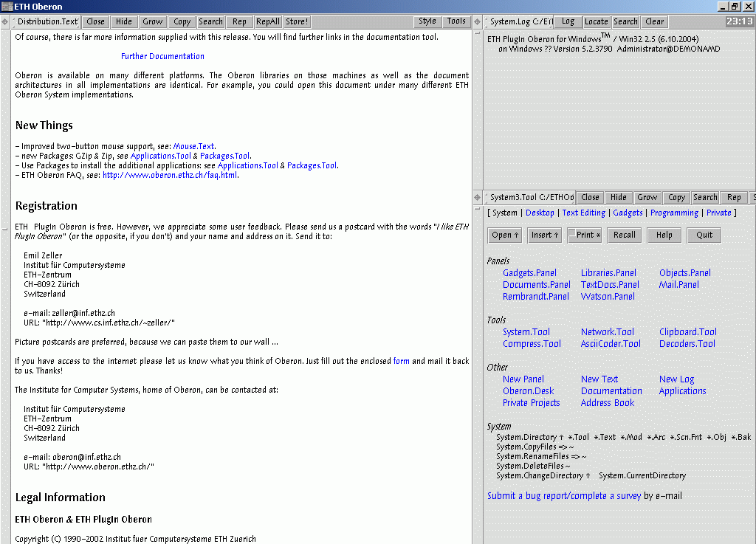Close the System3.Tool viewer
756x544 pixels.
click(x=590, y=198)
